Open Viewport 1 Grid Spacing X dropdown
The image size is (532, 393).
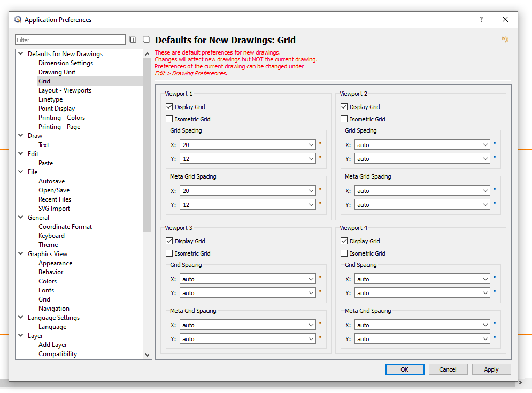tap(311, 145)
